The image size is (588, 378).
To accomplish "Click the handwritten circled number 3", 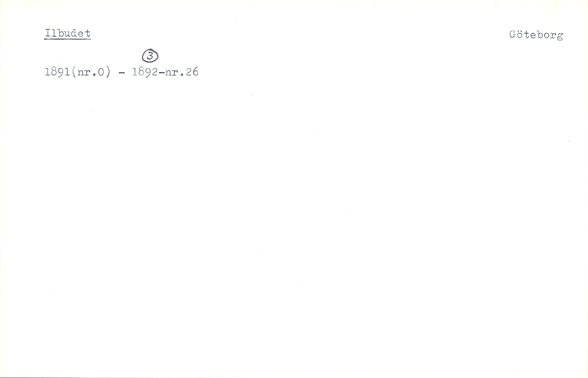I will click(150, 56).
